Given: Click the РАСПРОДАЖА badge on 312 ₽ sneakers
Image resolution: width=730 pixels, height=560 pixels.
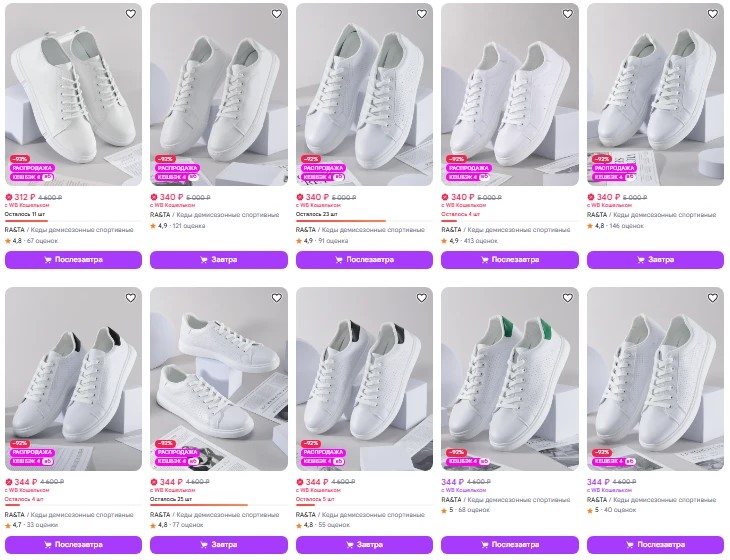Looking at the screenshot, I should click(x=32, y=168).
